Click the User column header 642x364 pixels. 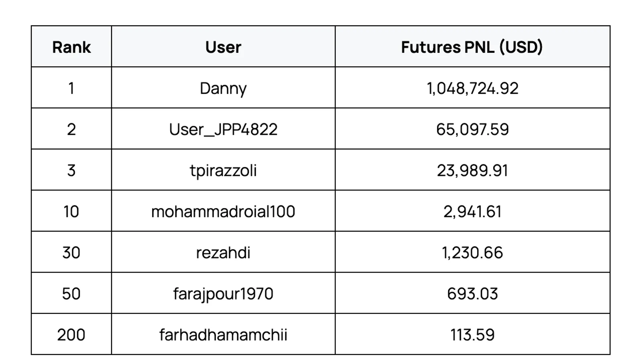(223, 47)
